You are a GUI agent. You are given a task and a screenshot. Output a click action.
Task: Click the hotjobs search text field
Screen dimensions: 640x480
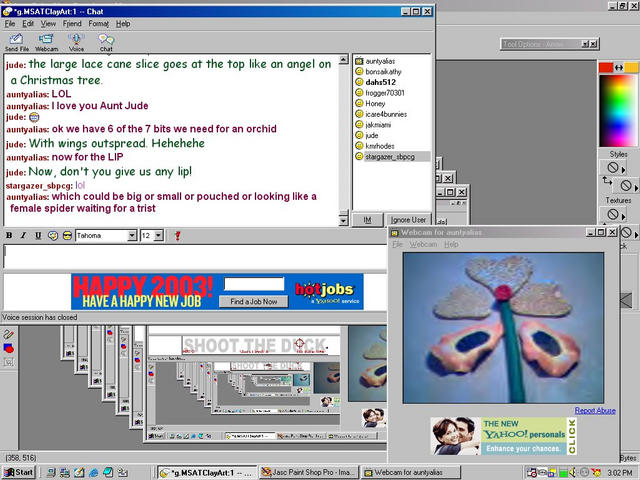coord(254,284)
